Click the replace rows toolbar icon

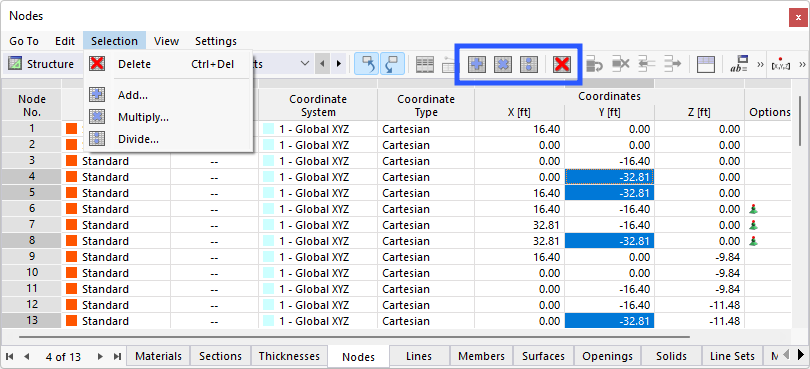pos(595,65)
